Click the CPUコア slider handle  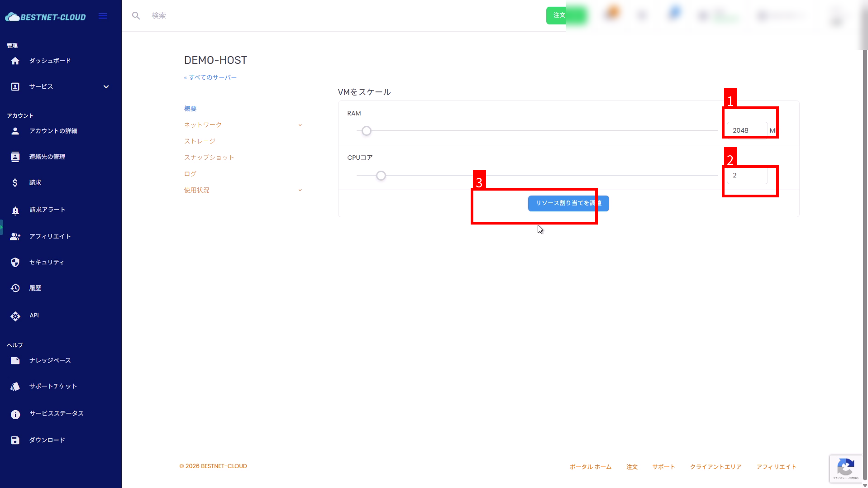381,176
